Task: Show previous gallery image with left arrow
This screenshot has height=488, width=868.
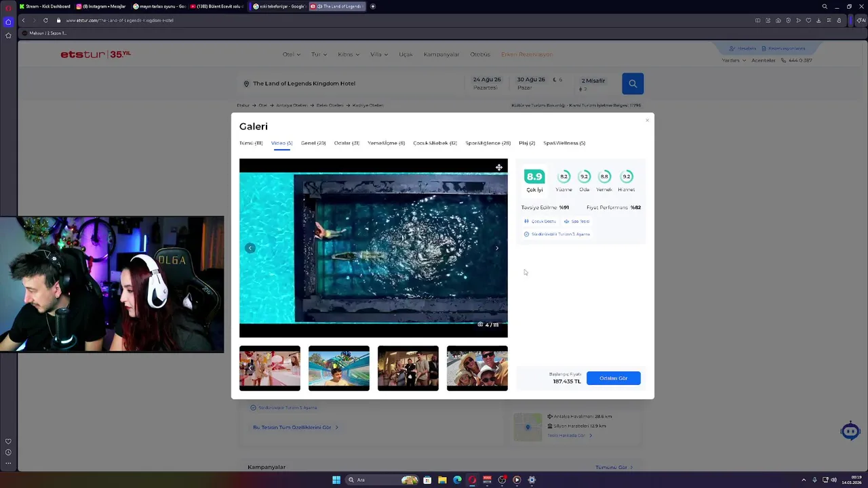Action: coord(250,248)
